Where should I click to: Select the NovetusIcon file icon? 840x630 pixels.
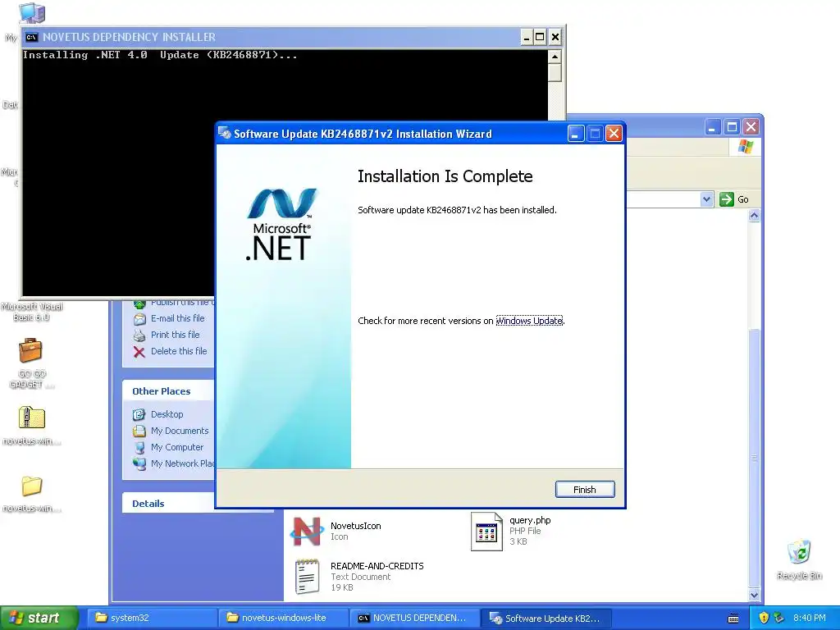tap(307, 532)
